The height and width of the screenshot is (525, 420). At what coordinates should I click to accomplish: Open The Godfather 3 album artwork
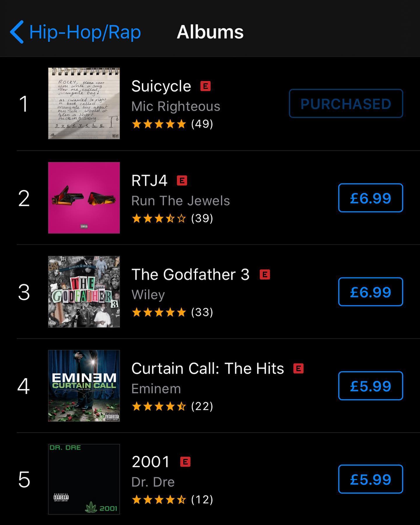tap(84, 292)
